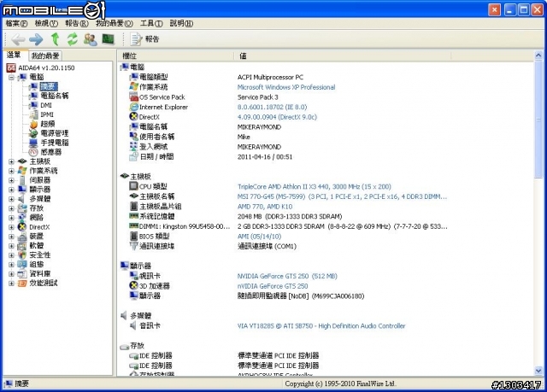Click the users toolbar icon
This screenshot has width=547, height=392.
tap(91, 39)
